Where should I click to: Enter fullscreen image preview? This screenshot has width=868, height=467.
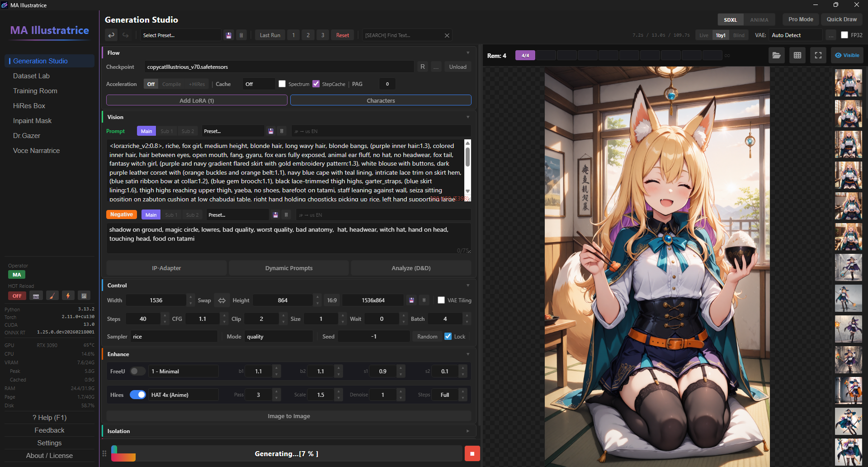(818, 55)
